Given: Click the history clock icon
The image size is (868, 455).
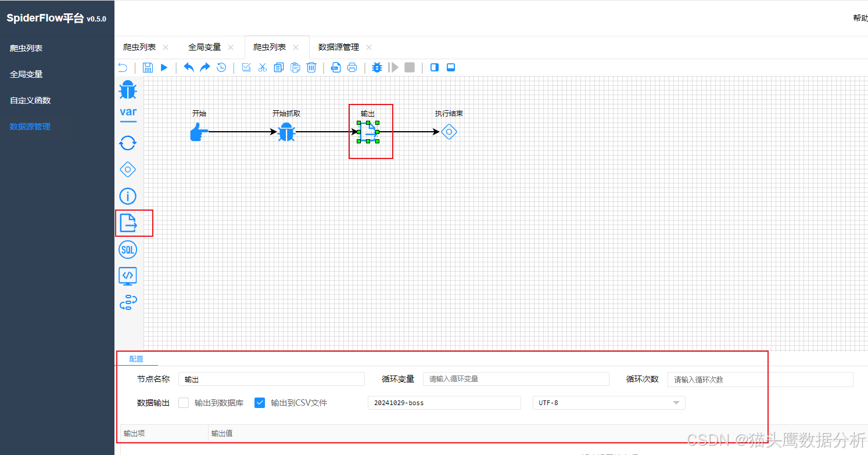Looking at the screenshot, I should tap(221, 67).
